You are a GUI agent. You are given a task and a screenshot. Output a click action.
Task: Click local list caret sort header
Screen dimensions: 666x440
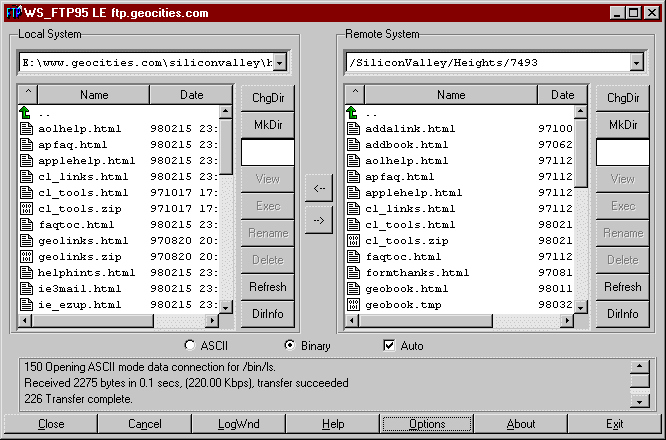28,94
